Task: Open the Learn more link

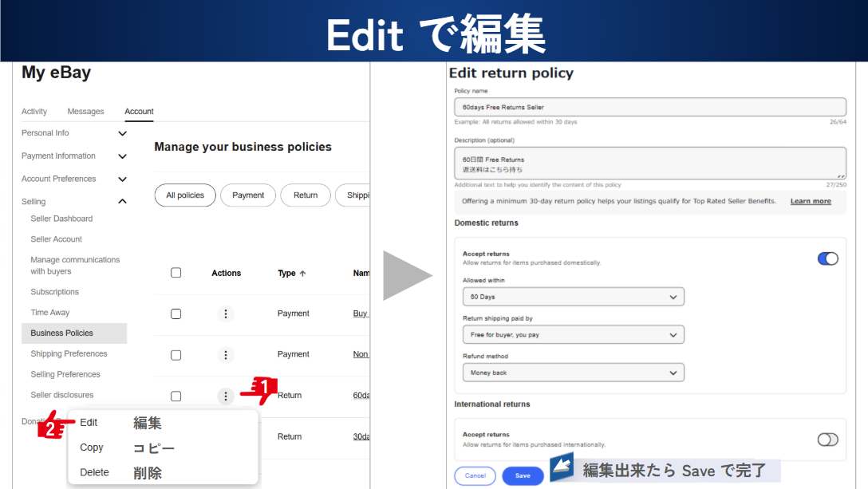Action: coord(811,201)
